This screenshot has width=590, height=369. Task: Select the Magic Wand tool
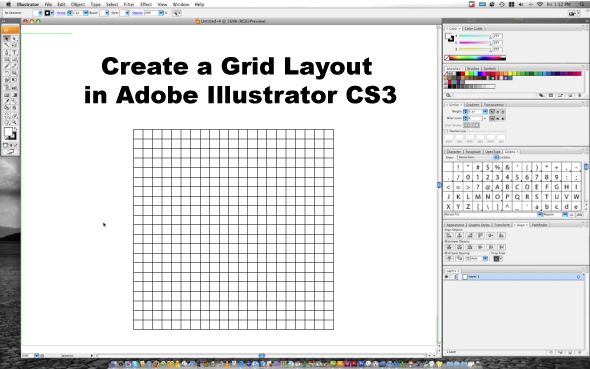(x=6, y=45)
